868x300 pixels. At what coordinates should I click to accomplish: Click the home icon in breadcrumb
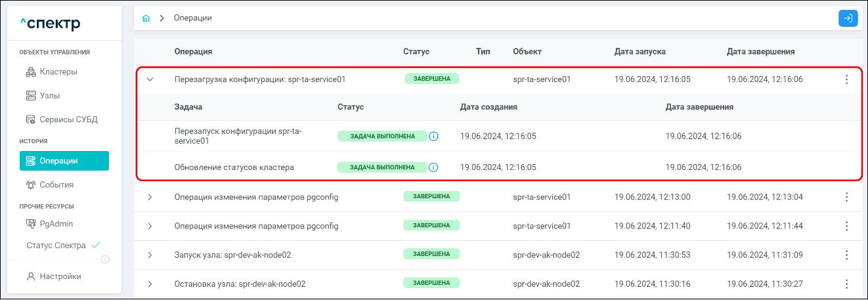(x=146, y=18)
